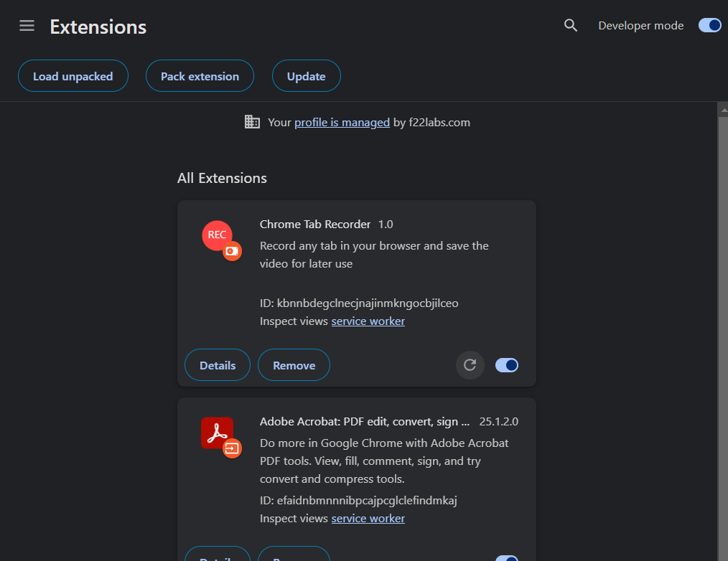The width and height of the screenshot is (728, 561).
Task: Click the version number 25.1.2.0
Action: pos(499,421)
